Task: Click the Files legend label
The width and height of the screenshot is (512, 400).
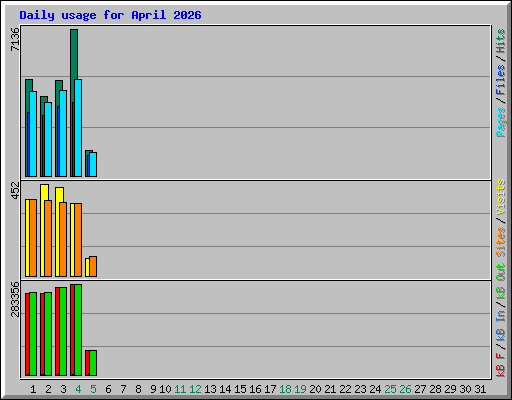Action: 501,80
